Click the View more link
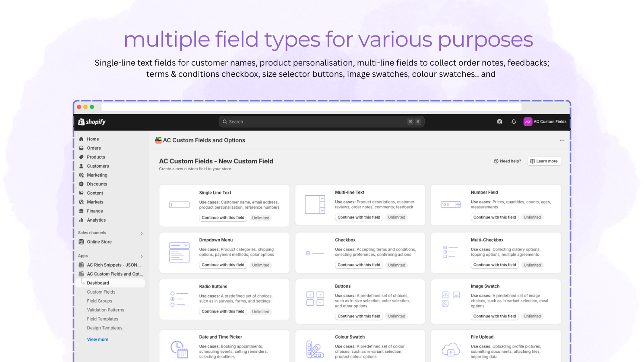This screenshot has width=644, height=362. pos(98,339)
